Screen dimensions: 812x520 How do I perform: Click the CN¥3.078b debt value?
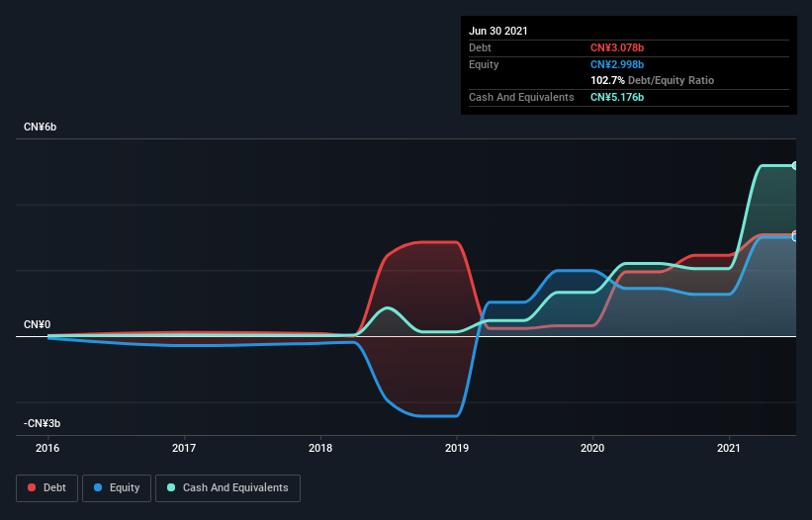[617, 47]
